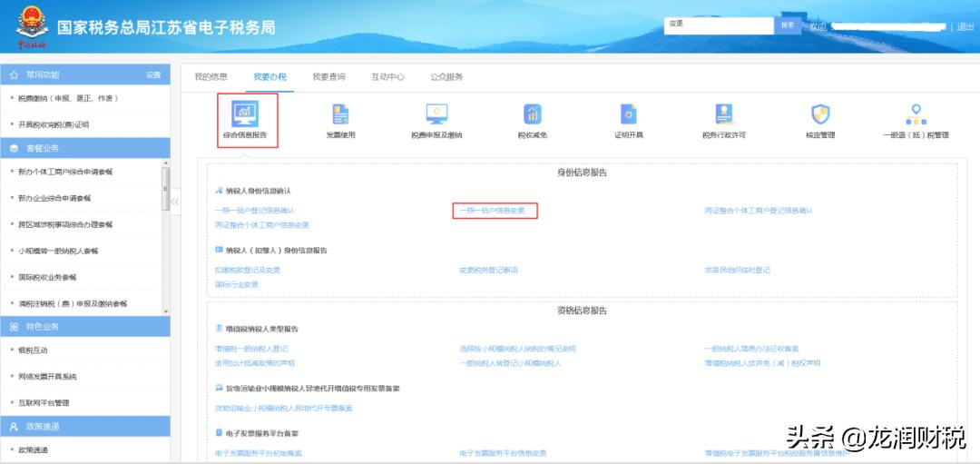Open 小规模转一般纳税人套餐
980x464 pixels.
pyautogui.click(x=58, y=251)
